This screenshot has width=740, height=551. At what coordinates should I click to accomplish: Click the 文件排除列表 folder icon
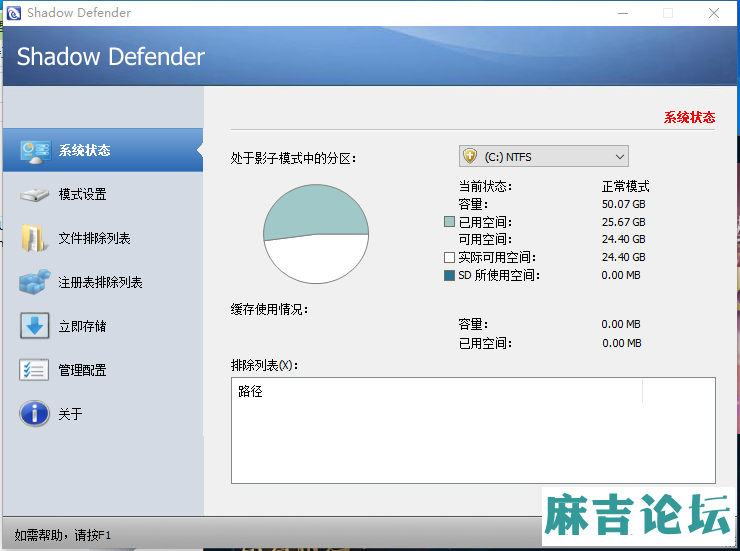(x=34, y=238)
